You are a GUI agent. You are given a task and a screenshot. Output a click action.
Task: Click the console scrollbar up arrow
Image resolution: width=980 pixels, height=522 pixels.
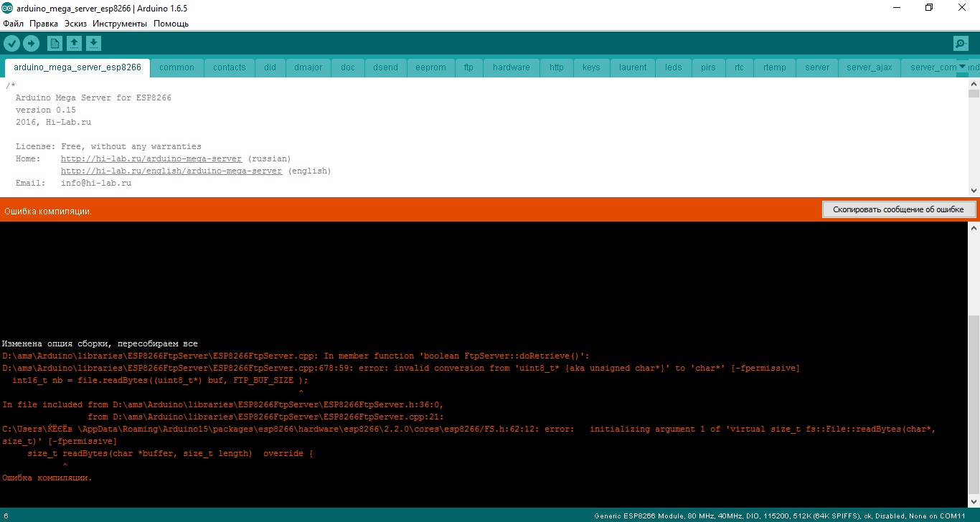pyautogui.click(x=974, y=228)
